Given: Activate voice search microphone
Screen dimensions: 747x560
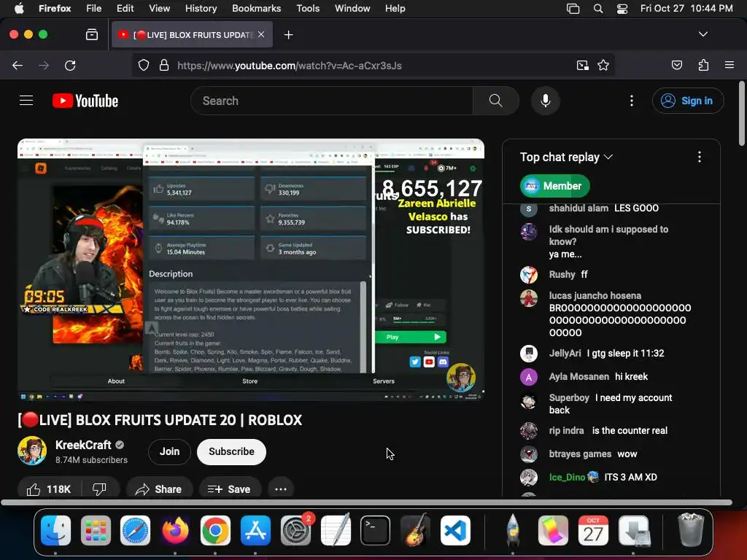Looking at the screenshot, I should point(546,101).
